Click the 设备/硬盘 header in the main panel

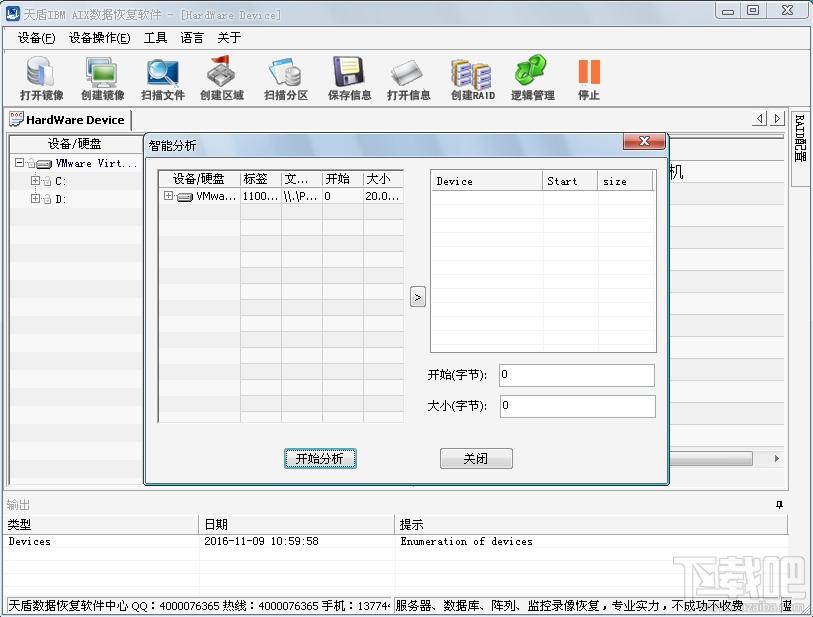[x=75, y=144]
